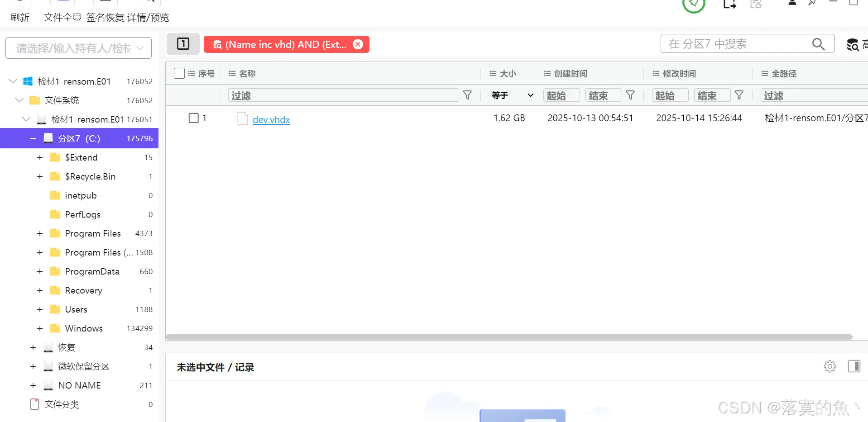Click 详情/预览 in the toolbar

click(x=148, y=17)
